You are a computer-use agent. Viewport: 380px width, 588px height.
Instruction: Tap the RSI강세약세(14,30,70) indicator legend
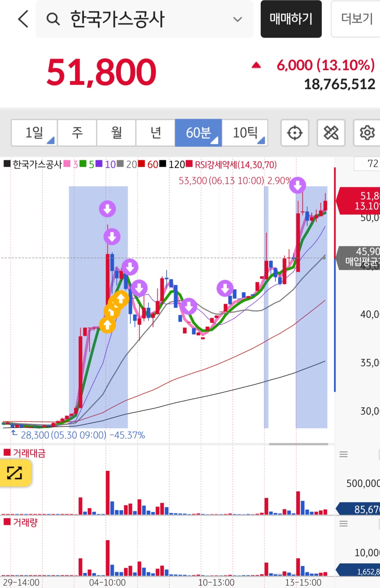231,164
